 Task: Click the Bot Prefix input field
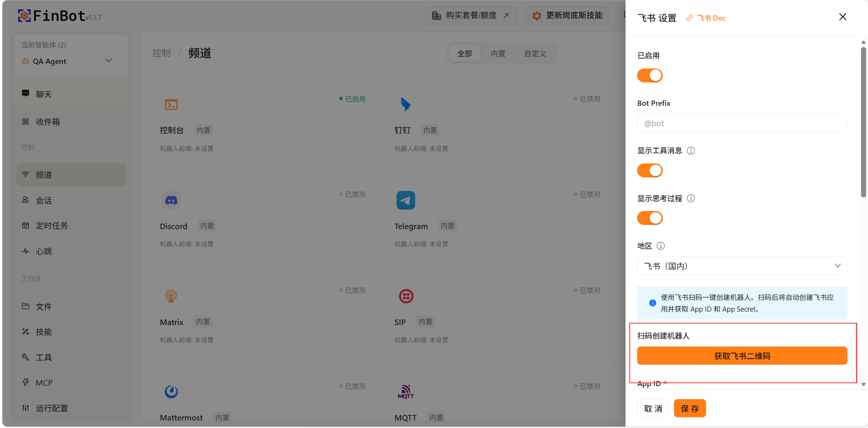pos(742,123)
